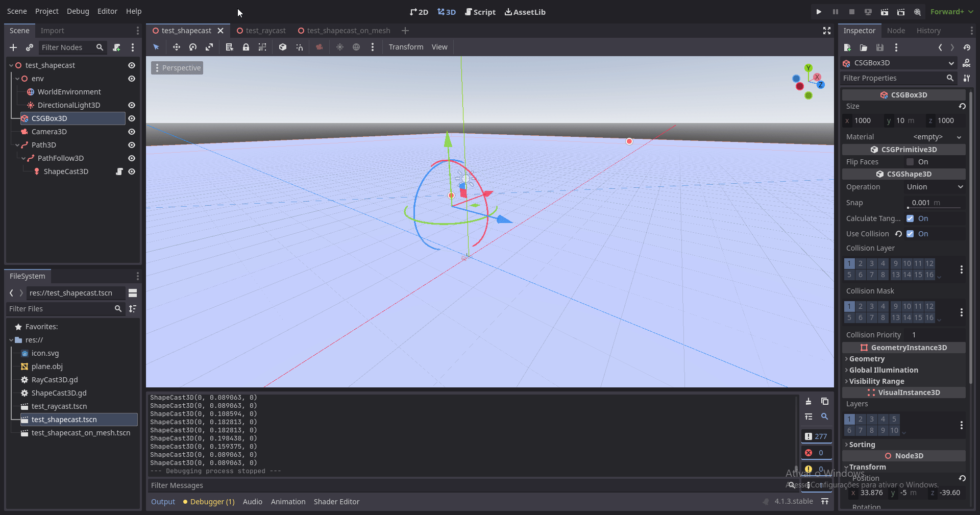
Task: Lock the selected node from editing
Action: 246,47
